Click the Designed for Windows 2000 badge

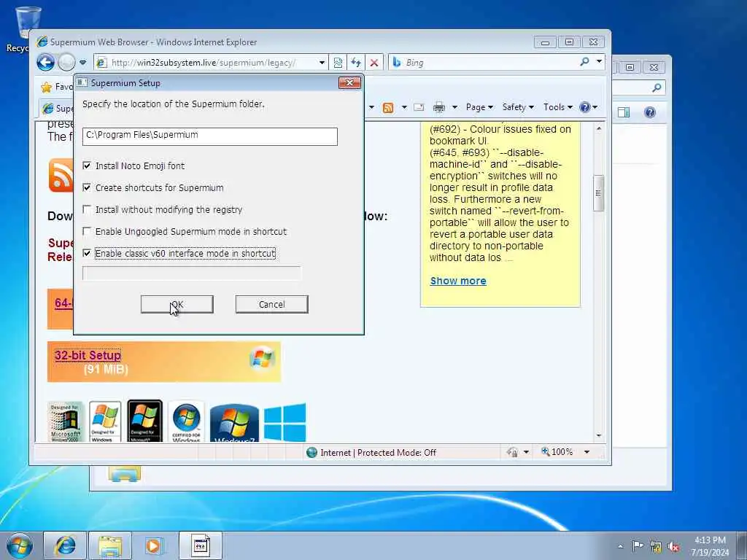point(65,422)
